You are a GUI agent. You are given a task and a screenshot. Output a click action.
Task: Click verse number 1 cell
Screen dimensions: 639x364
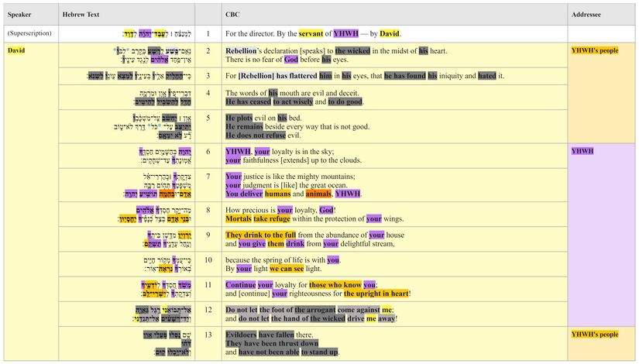click(208, 34)
